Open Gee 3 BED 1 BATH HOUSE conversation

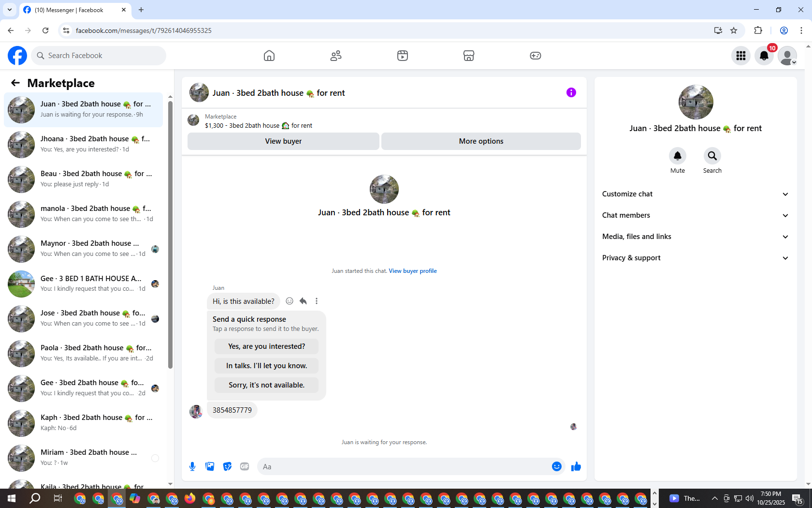pos(83,284)
